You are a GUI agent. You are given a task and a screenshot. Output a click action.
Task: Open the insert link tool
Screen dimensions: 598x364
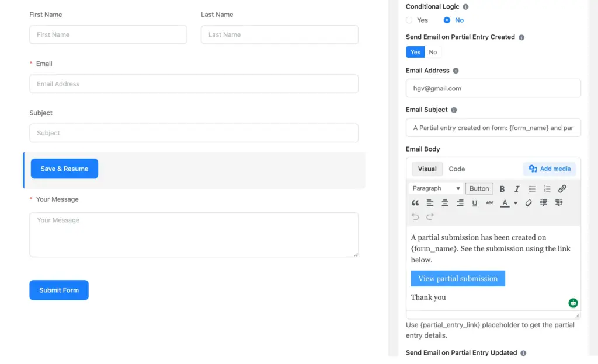point(562,188)
